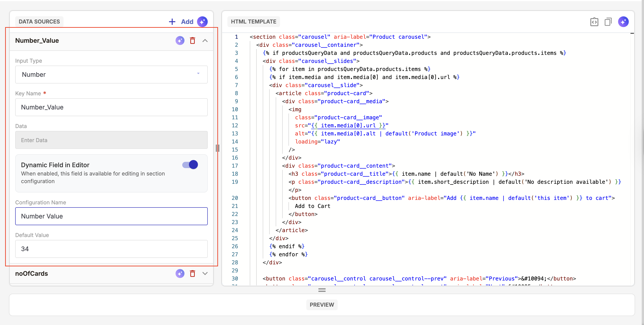This screenshot has height=325, width=644.
Task: Click the Default Value field containing 34
Action: click(111, 249)
